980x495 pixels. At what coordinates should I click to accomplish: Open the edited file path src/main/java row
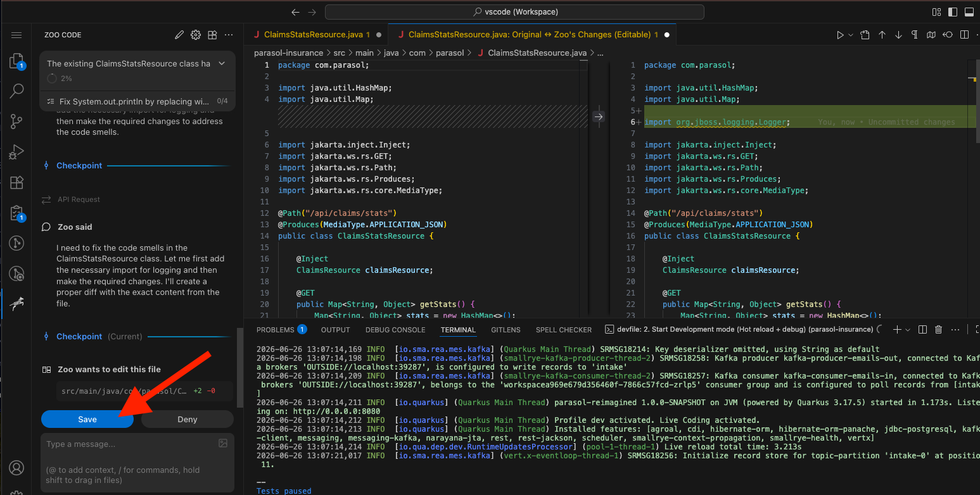tap(144, 391)
